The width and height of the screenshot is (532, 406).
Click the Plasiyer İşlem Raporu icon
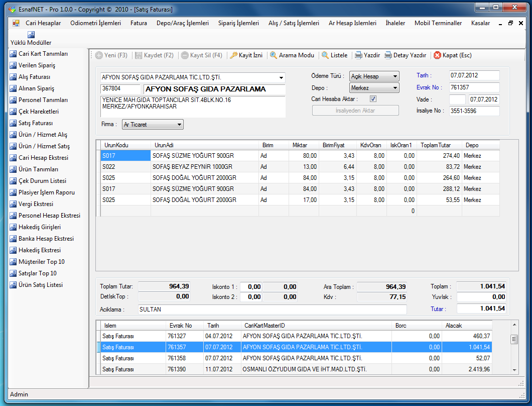coord(13,192)
